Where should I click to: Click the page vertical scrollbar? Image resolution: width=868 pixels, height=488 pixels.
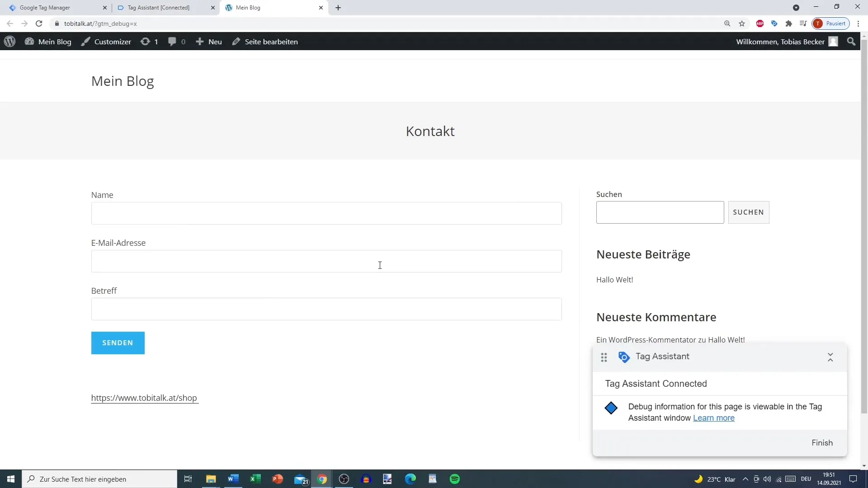864,226
